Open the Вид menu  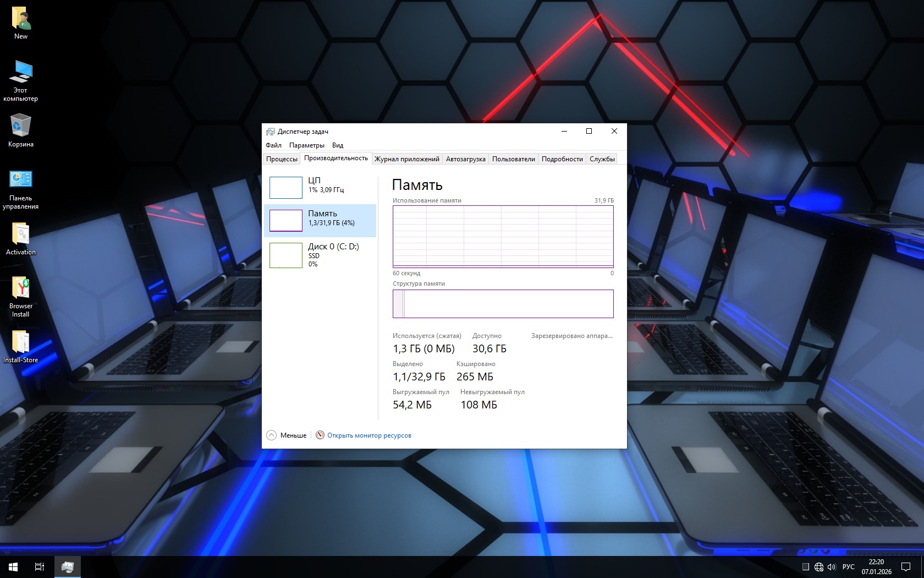[338, 145]
